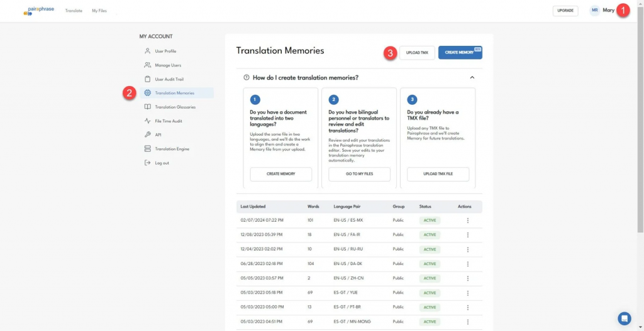Click ACTIVE status badge for EN-US / DA-DK
This screenshot has height=331, width=644.
(x=430, y=264)
